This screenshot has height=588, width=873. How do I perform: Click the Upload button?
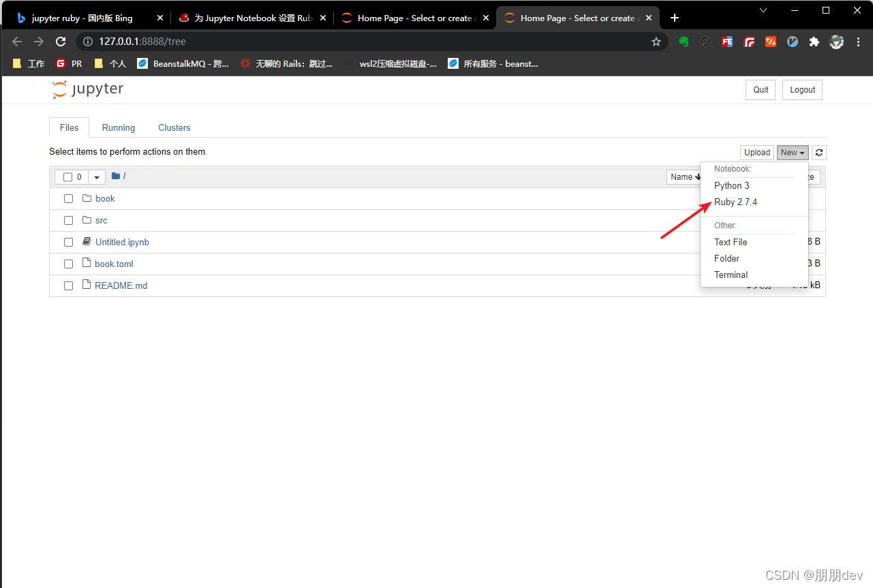tap(757, 153)
